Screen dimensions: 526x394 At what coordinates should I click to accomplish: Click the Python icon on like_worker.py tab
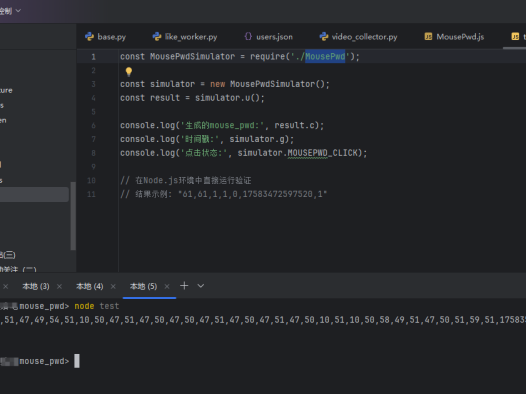pos(157,37)
